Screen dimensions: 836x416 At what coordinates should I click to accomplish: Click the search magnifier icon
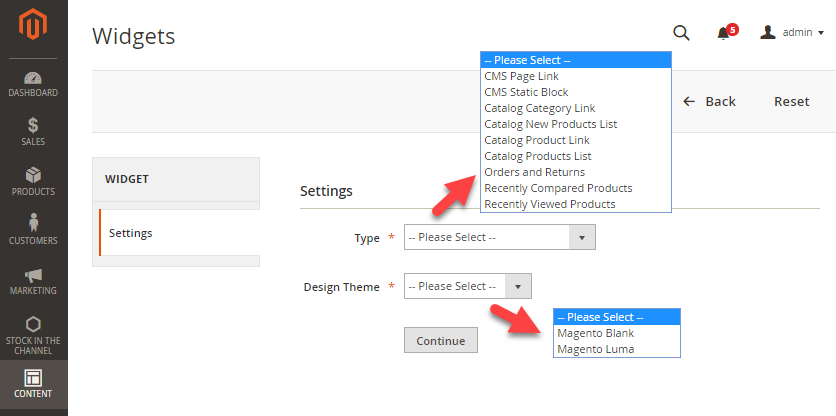click(x=681, y=33)
